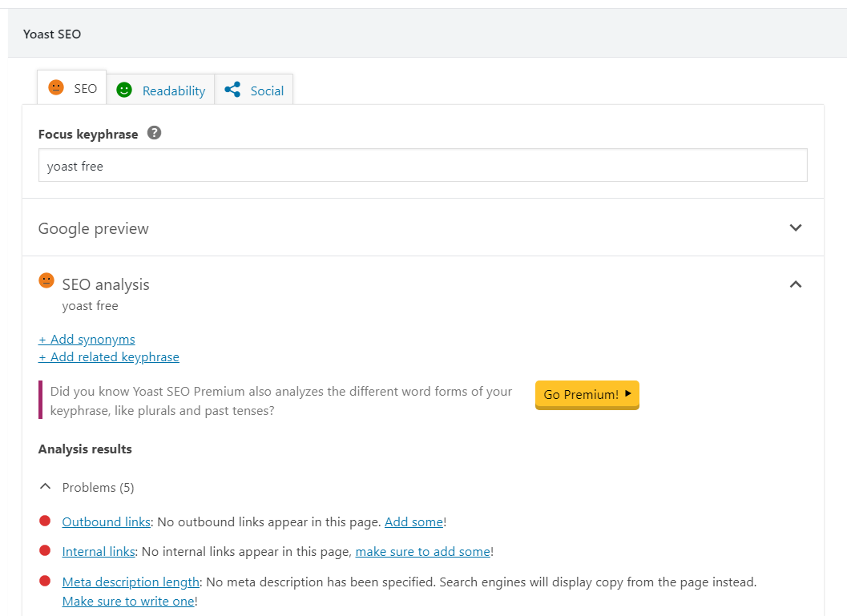This screenshot has width=847, height=616.
Task: Click the Make sure to write one link
Action: 128,602
